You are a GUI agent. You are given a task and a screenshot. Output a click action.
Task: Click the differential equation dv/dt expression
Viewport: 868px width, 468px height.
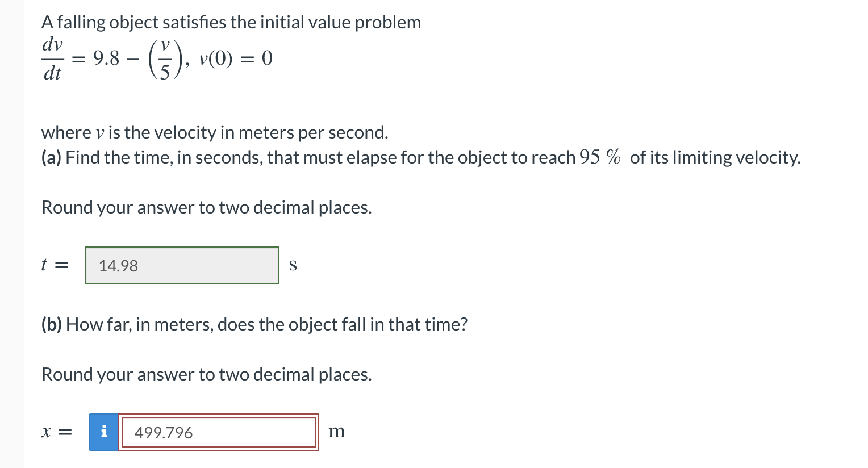coord(51,58)
